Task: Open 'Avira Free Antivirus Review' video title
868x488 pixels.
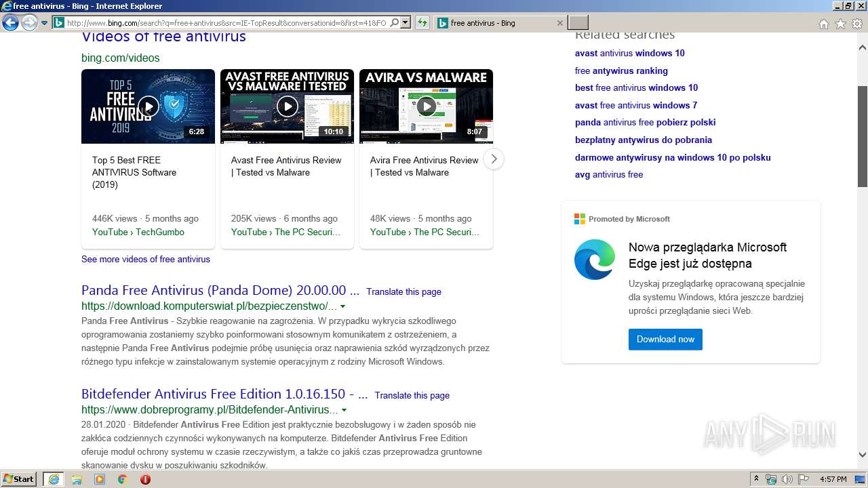Action: [425, 166]
